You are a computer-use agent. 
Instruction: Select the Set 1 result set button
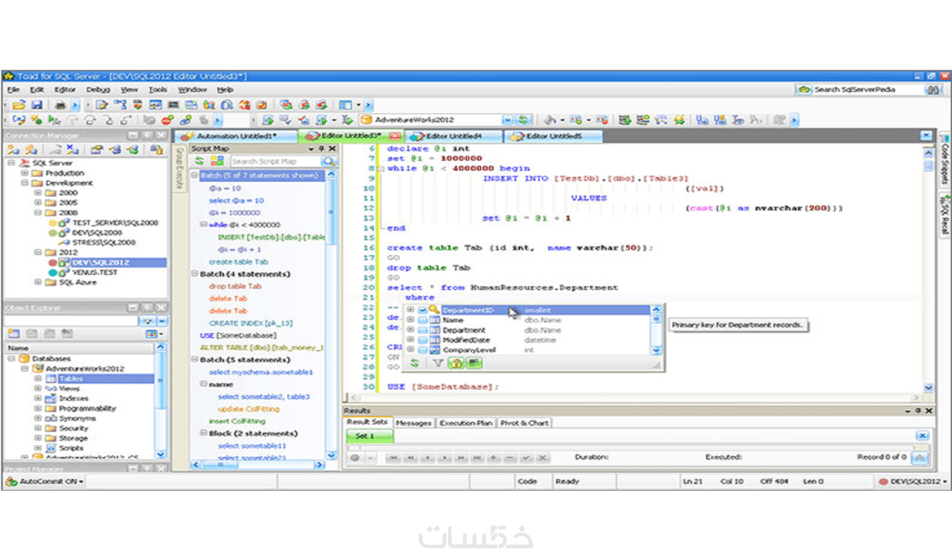click(x=370, y=436)
